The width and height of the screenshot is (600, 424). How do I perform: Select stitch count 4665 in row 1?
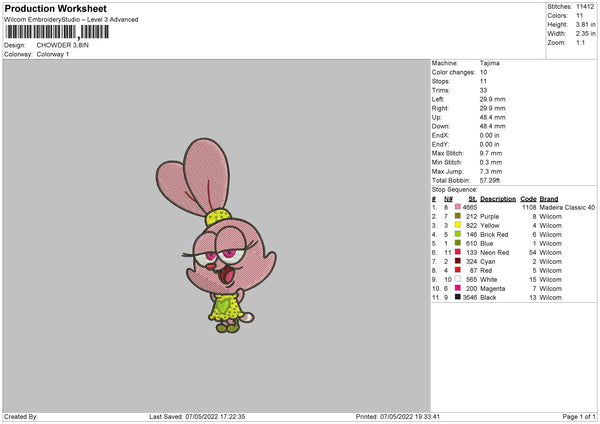pos(470,207)
